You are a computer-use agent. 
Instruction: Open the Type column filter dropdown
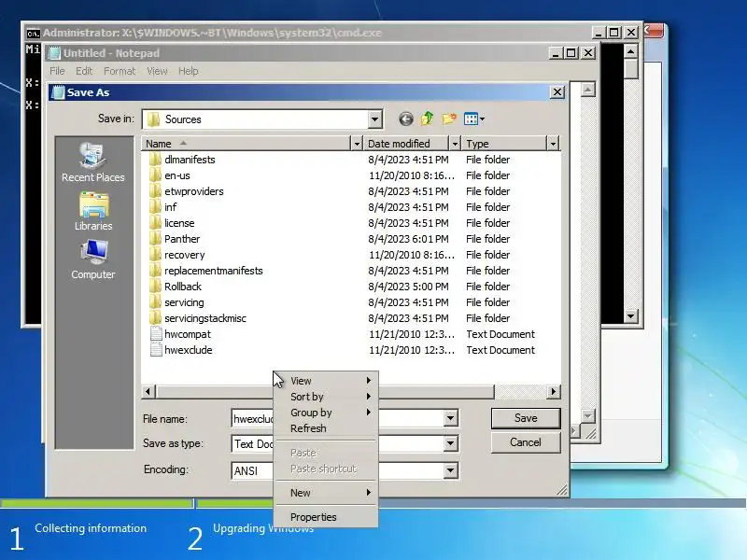click(553, 144)
